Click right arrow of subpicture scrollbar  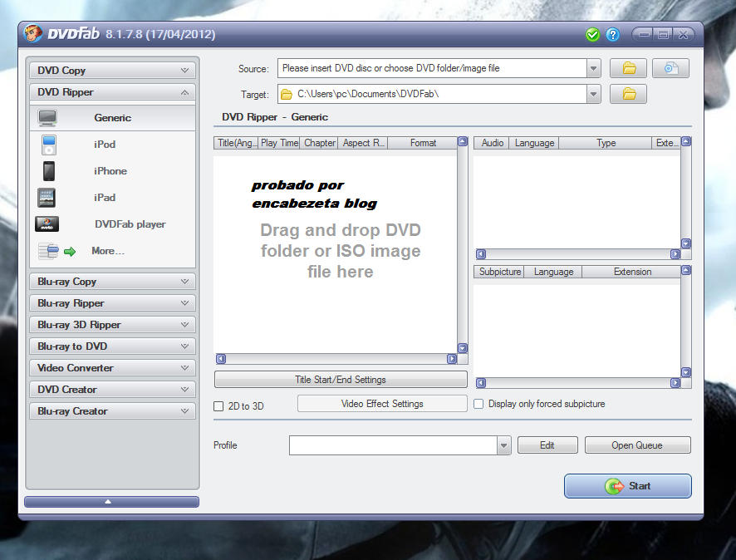tap(675, 383)
